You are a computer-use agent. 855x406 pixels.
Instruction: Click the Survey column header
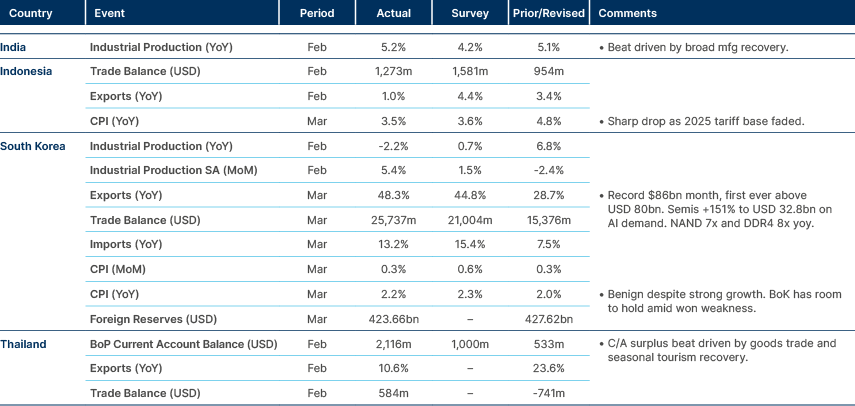point(470,14)
